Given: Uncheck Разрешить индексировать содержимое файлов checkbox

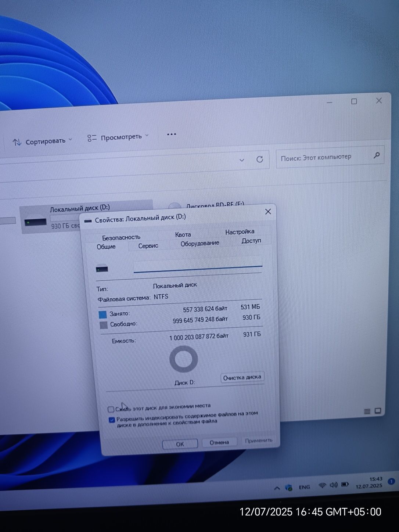Looking at the screenshot, I should tap(112, 420).
